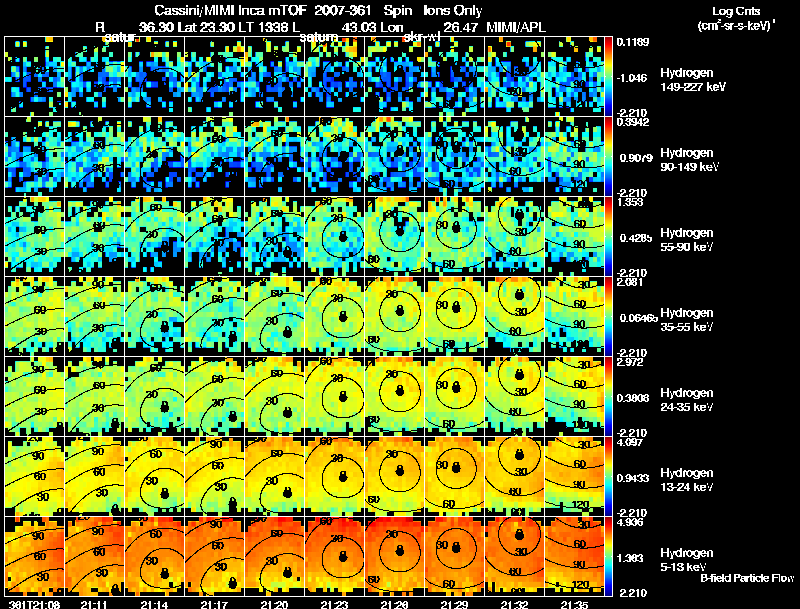Click the Hydrogen 13-24 keV row label
This screenshot has width=800, height=609.
pyautogui.click(x=687, y=480)
